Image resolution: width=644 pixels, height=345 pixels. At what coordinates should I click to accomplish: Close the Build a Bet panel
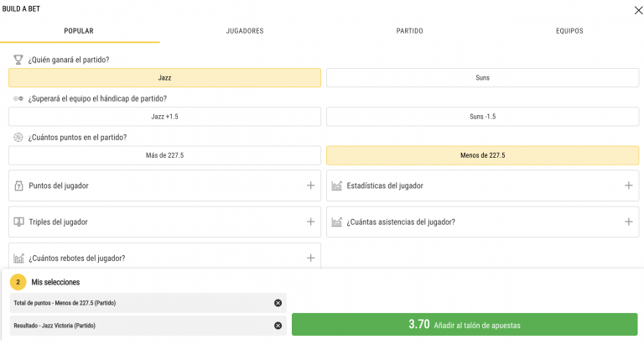pyautogui.click(x=638, y=10)
